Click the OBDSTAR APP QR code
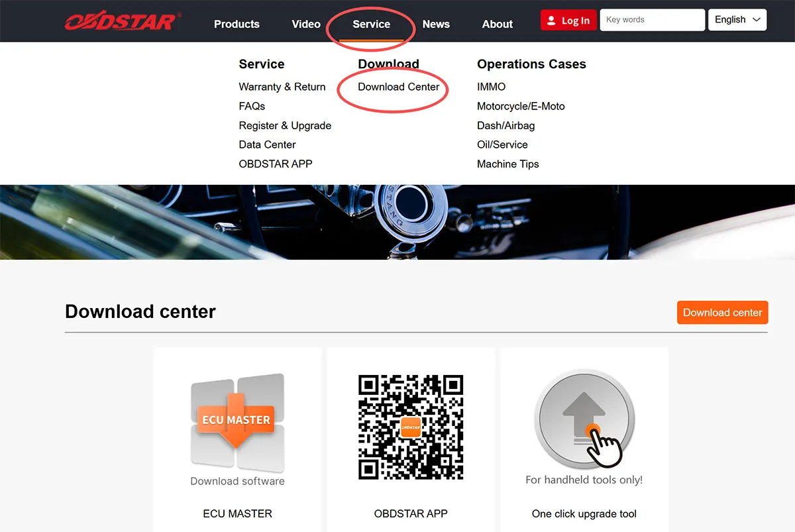Screen dimensions: 795x532 click(411, 427)
